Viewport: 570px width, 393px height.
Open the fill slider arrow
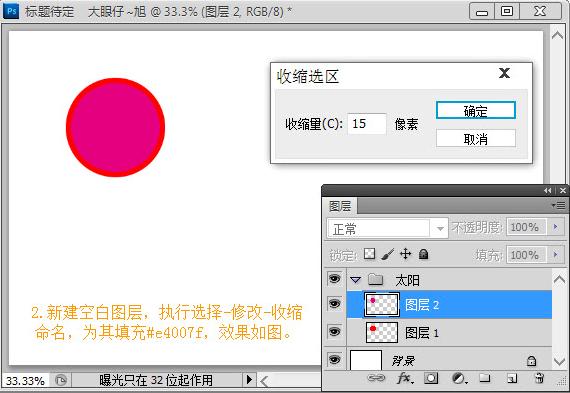tap(555, 254)
